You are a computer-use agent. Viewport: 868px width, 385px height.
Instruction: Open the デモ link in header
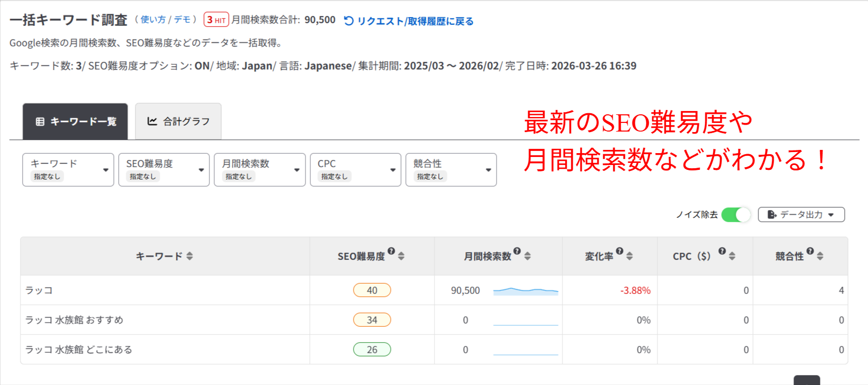[182, 19]
